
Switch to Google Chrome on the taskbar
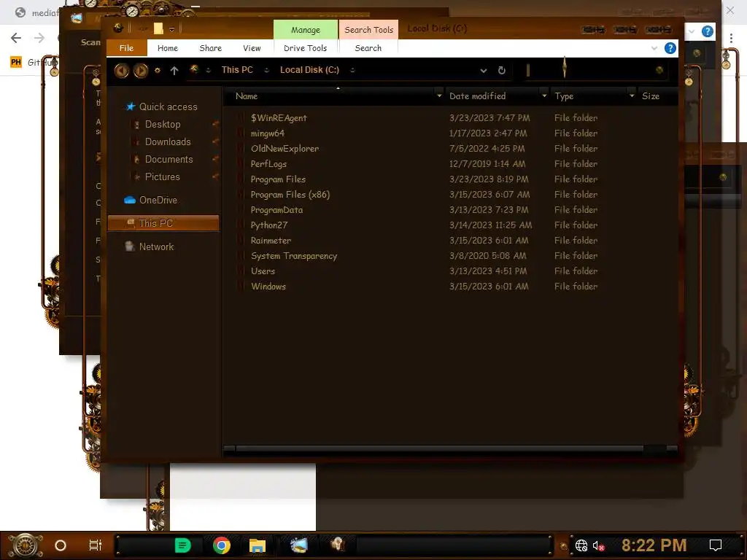click(x=222, y=545)
